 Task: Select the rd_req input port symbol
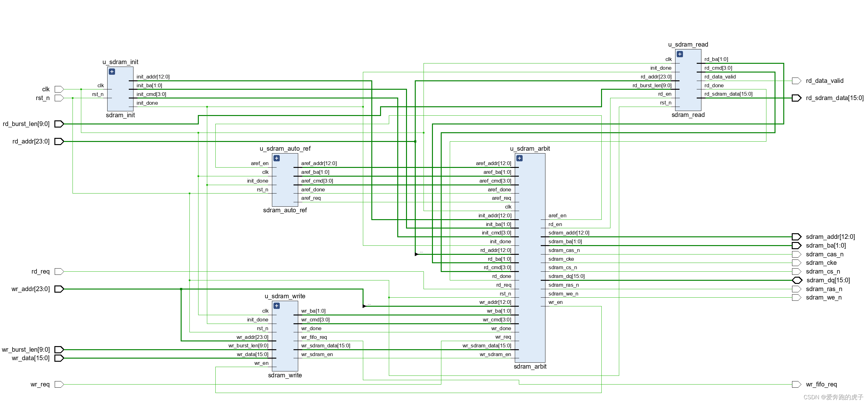[59, 272]
